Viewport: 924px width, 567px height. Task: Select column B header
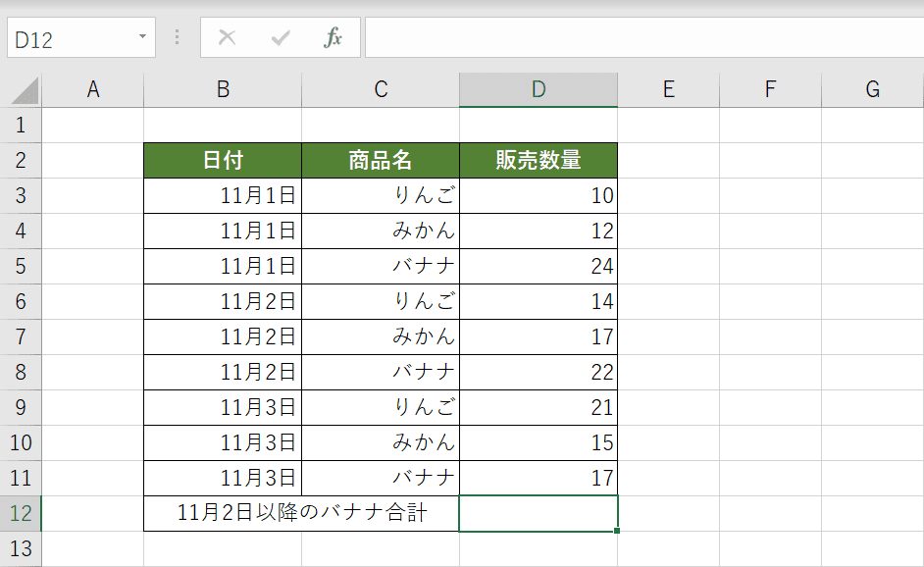click(x=223, y=89)
